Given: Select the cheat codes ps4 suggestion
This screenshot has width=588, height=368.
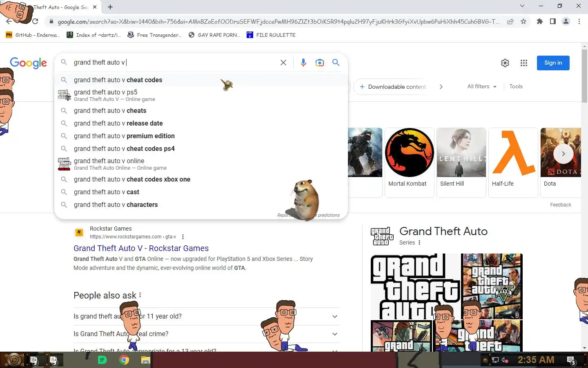Looking at the screenshot, I should click(201, 148).
